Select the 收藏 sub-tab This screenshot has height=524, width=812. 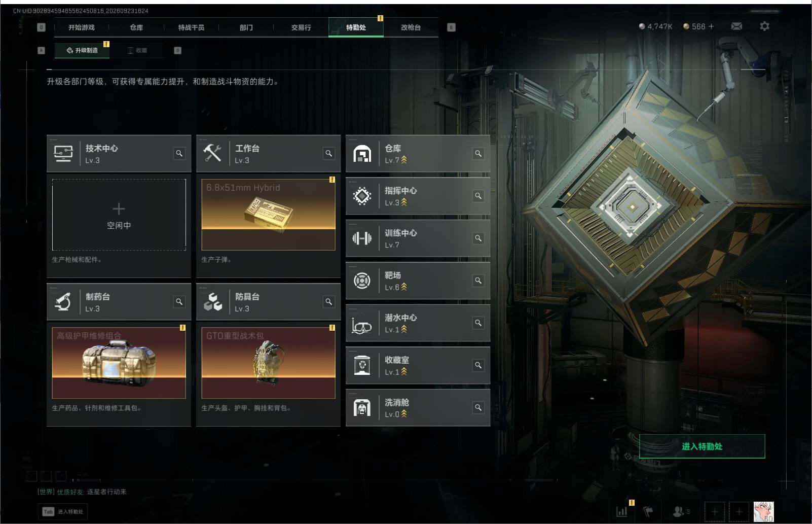[137, 50]
